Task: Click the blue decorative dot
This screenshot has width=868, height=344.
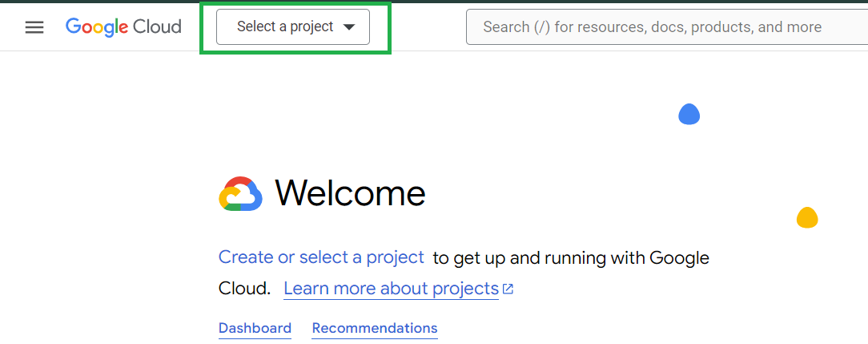Action: point(689,115)
